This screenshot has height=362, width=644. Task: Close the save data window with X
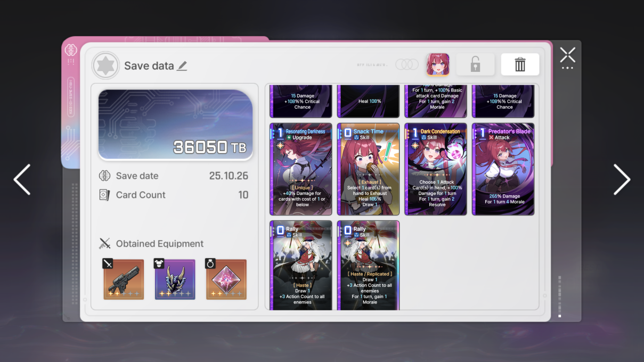[x=568, y=54]
